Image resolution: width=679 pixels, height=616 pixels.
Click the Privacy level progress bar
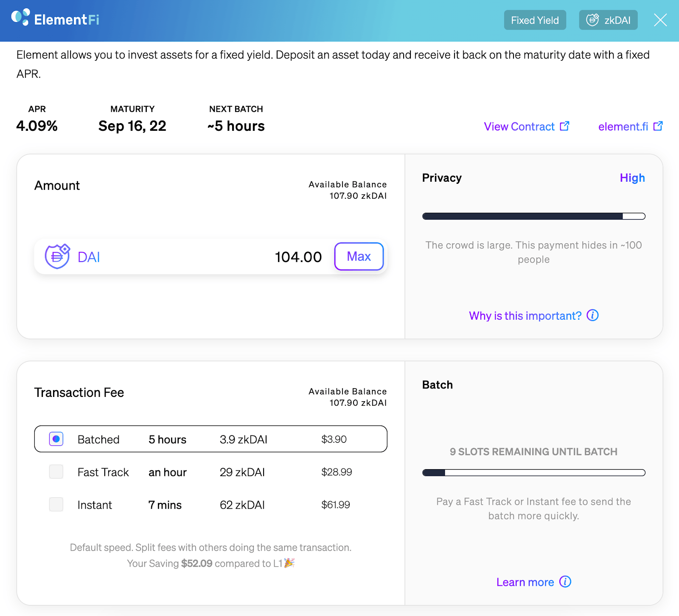coord(534,216)
